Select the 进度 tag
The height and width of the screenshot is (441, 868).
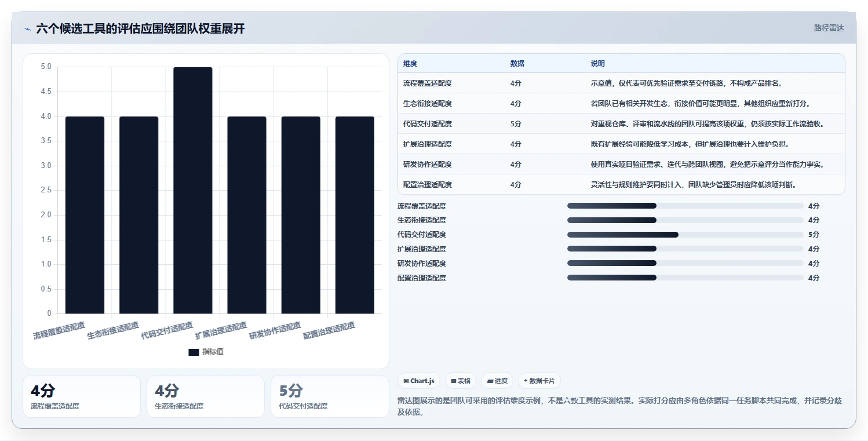(x=497, y=381)
